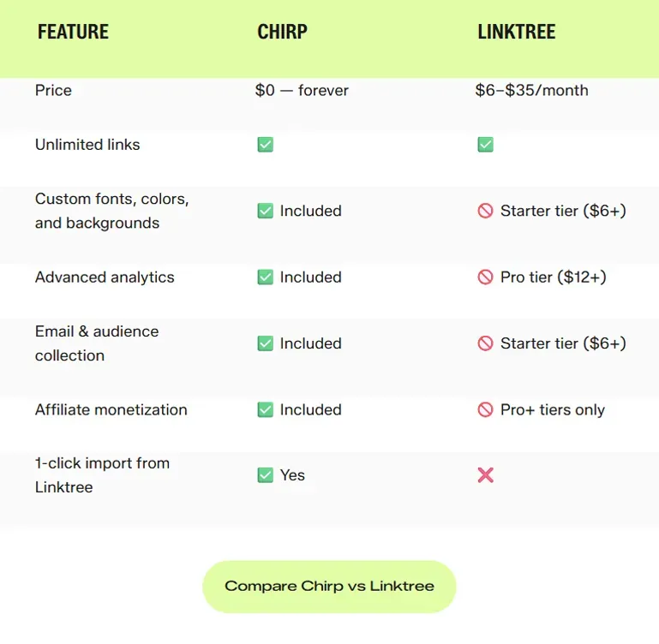This screenshot has width=659, height=644.
Task: Click prohibited icon in Email & audience Linktree cell
Action: click(485, 343)
